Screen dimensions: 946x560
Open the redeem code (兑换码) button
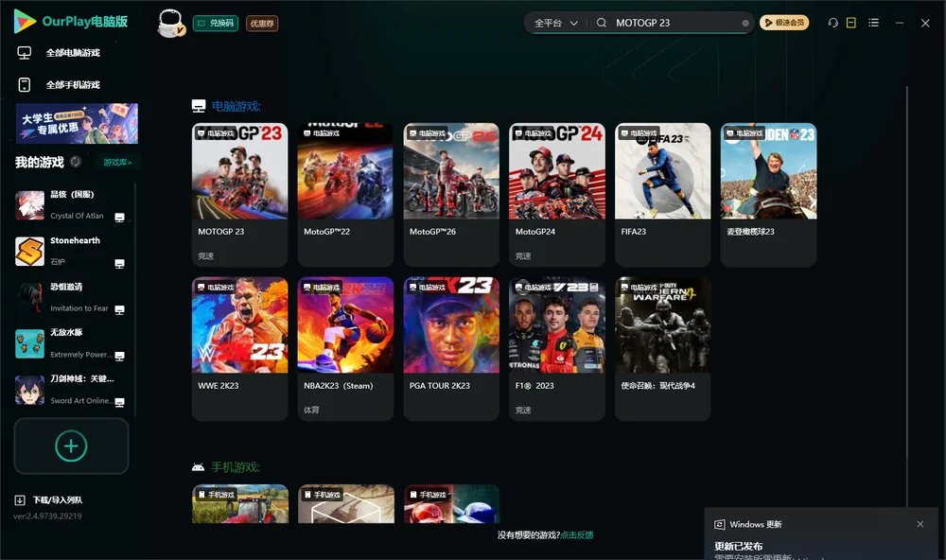tap(216, 23)
